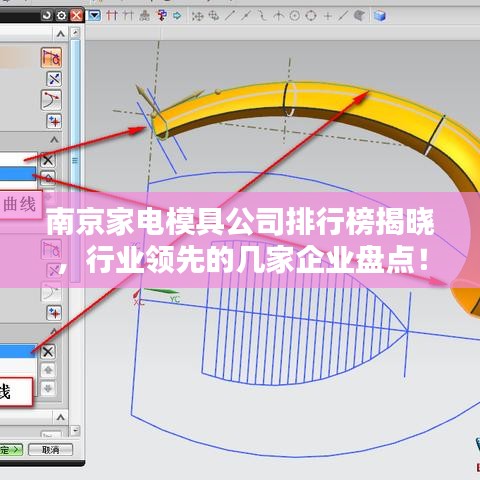Click the blue right-arrow toolbar icon

coord(177,16)
